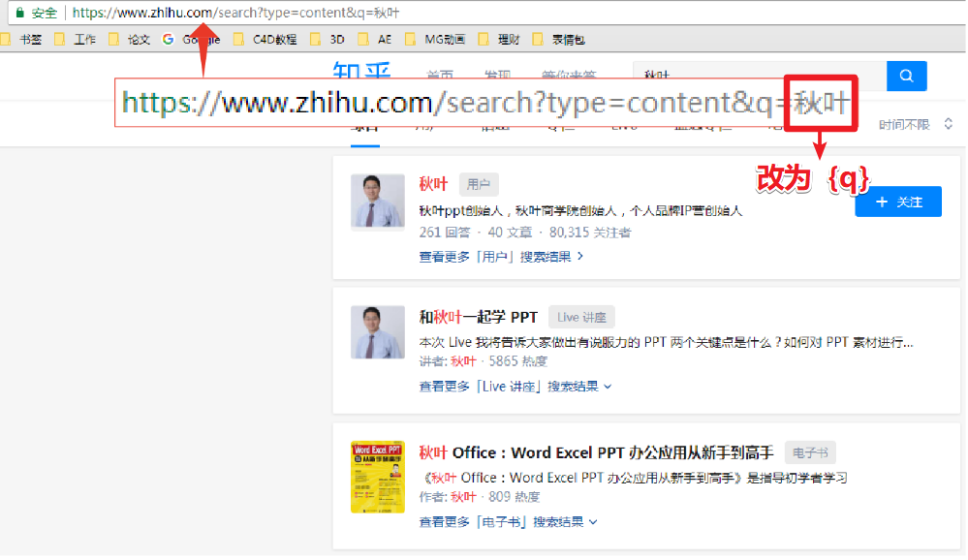Viewport: 968px width, 560px height.
Task: Open the 表情包 bookmark folder
Action: click(x=559, y=40)
